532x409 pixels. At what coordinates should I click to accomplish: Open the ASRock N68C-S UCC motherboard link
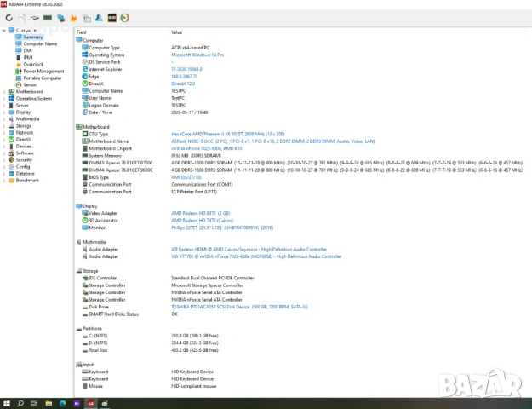tap(272, 141)
